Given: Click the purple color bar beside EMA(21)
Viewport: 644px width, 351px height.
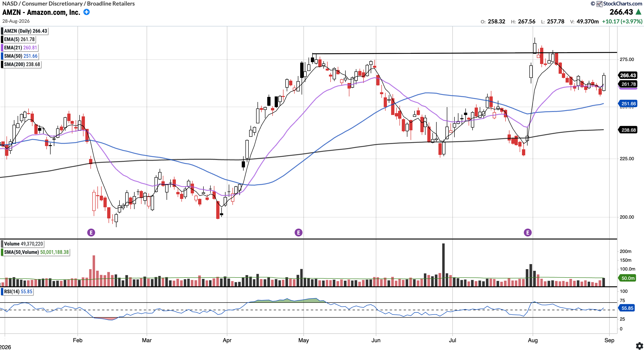Looking at the screenshot, I should click(2, 48).
